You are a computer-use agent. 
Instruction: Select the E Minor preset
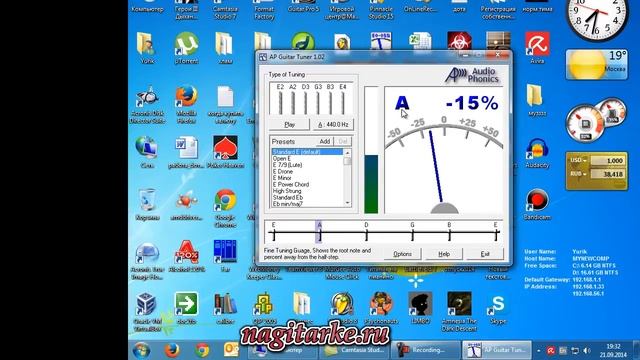point(307,178)
